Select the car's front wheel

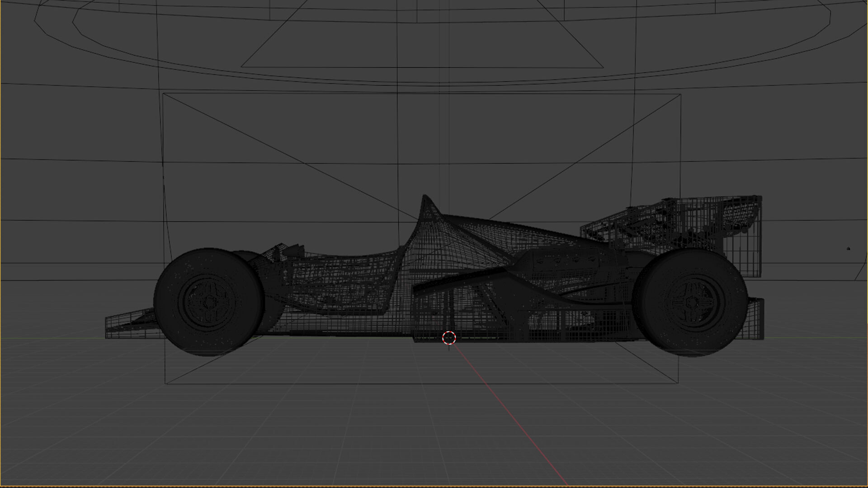[x=208, y=301]
